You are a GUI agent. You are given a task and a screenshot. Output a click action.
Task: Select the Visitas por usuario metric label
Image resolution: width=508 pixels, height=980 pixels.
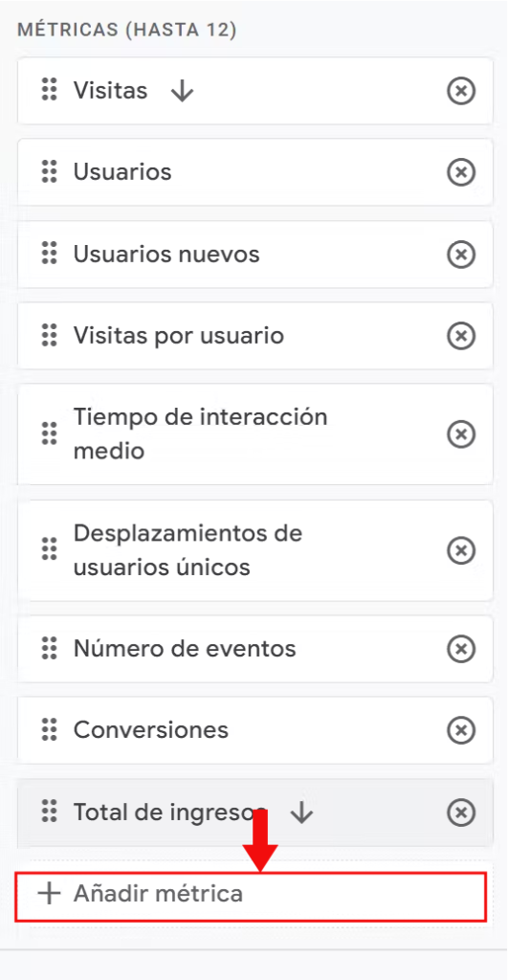pos(179,336)
